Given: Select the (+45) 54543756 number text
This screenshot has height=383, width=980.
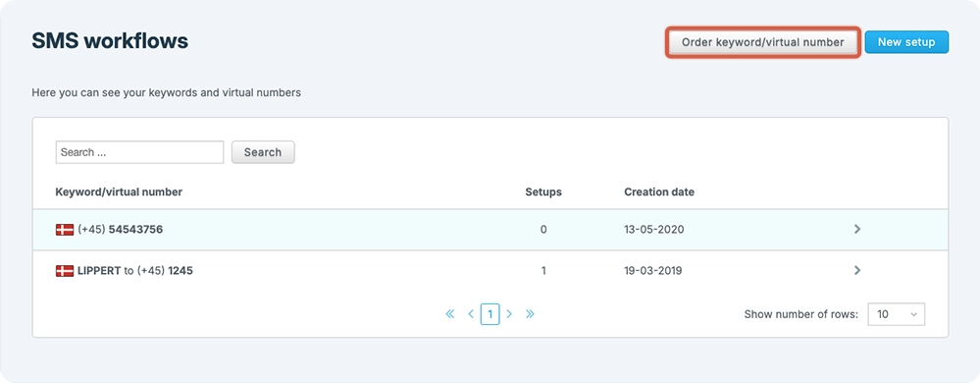Looking at the screenshot, I should tap(120, 230).
